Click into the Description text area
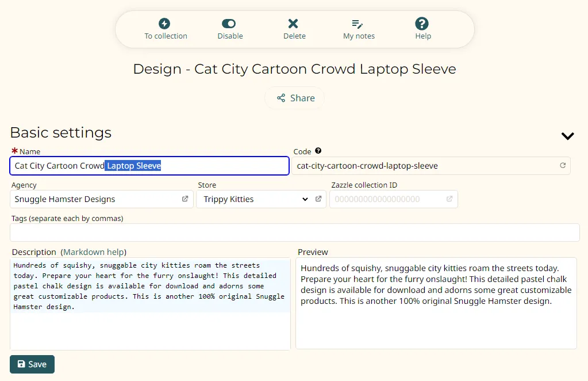 click(x=149, y=328)
